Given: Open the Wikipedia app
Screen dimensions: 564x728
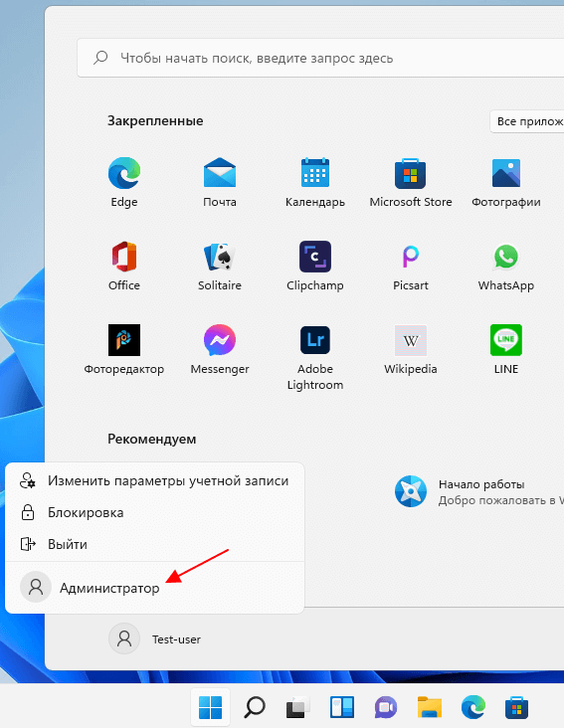Looking at the screenshot, I should (411, 349).
